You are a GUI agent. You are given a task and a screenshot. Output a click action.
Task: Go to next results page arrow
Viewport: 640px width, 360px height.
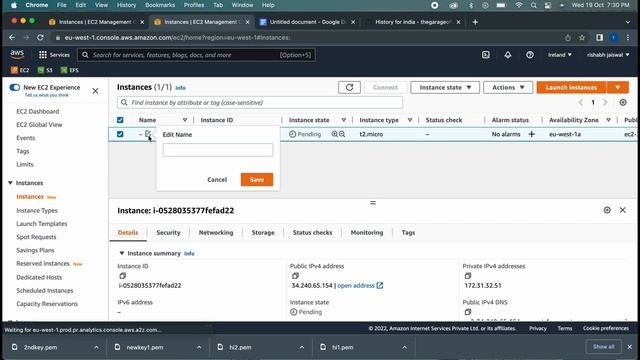pyautogui.click(x=605, y=102)
